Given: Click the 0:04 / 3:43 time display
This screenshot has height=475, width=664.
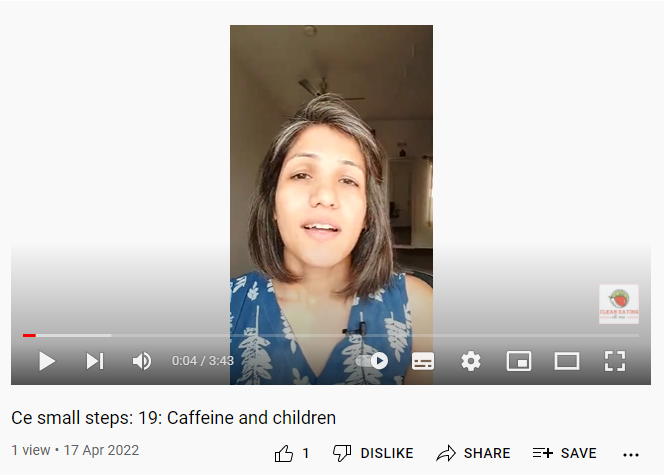Looking at the screenshot, I should (202, 361).
